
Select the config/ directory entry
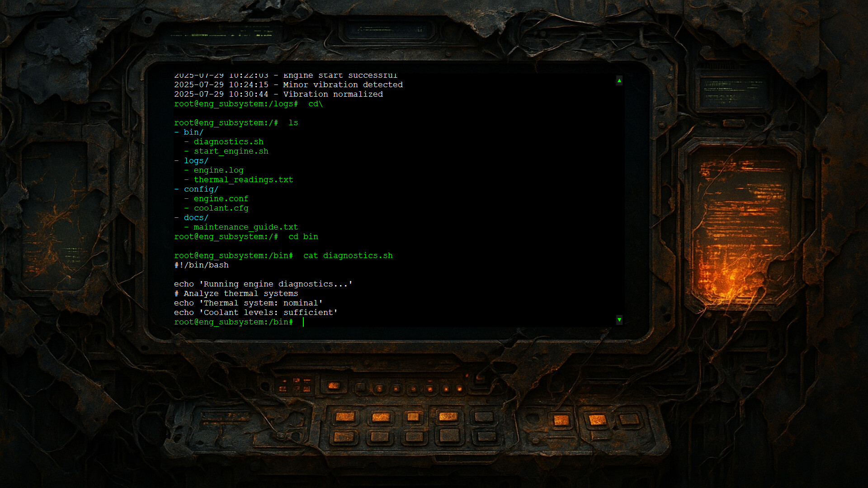click(201, 189)
